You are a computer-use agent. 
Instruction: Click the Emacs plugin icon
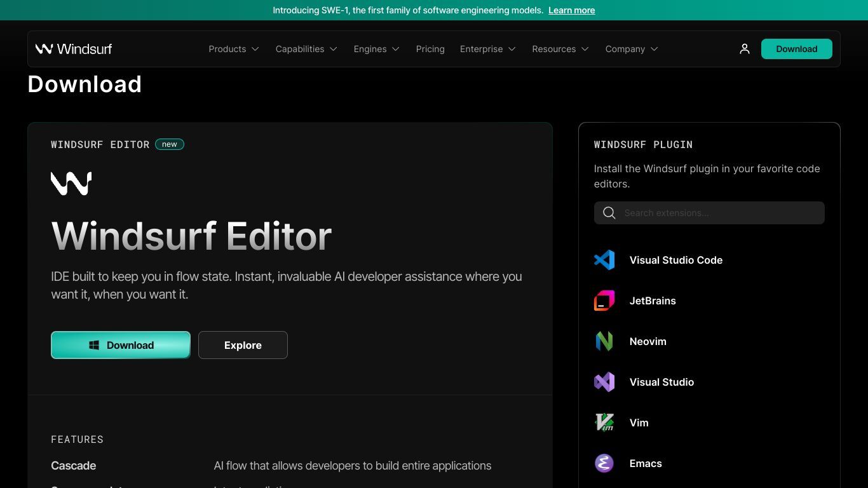coord(604,463)
